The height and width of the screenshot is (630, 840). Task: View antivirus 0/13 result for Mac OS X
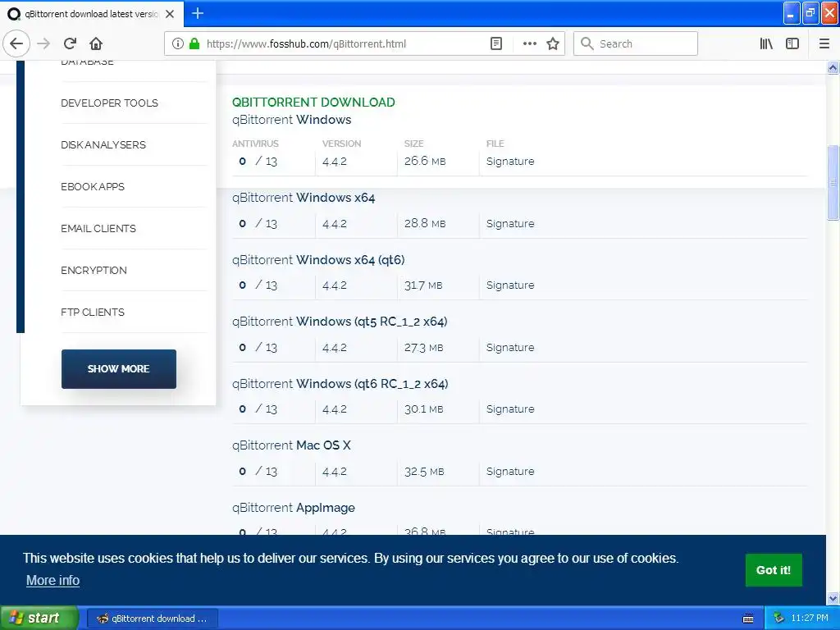pos(258,472)
